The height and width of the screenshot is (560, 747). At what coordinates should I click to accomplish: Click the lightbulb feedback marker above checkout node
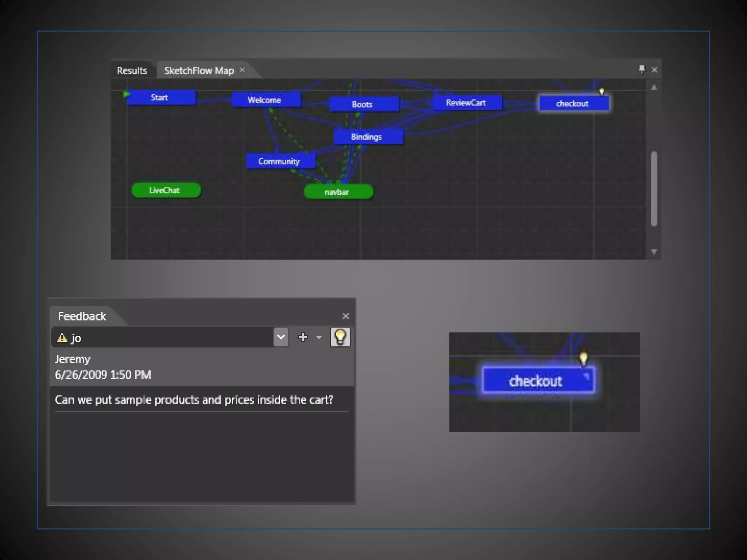click(601, 91)
